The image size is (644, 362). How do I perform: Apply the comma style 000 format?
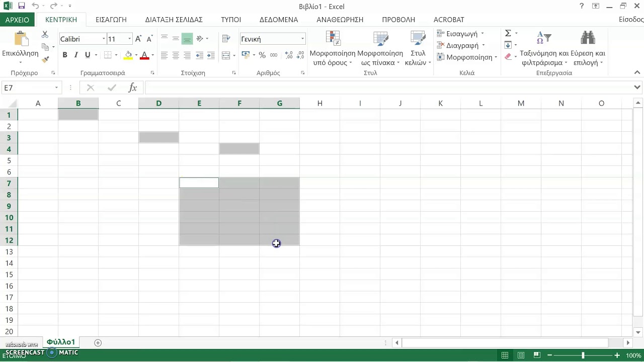[x=274, y=55]
